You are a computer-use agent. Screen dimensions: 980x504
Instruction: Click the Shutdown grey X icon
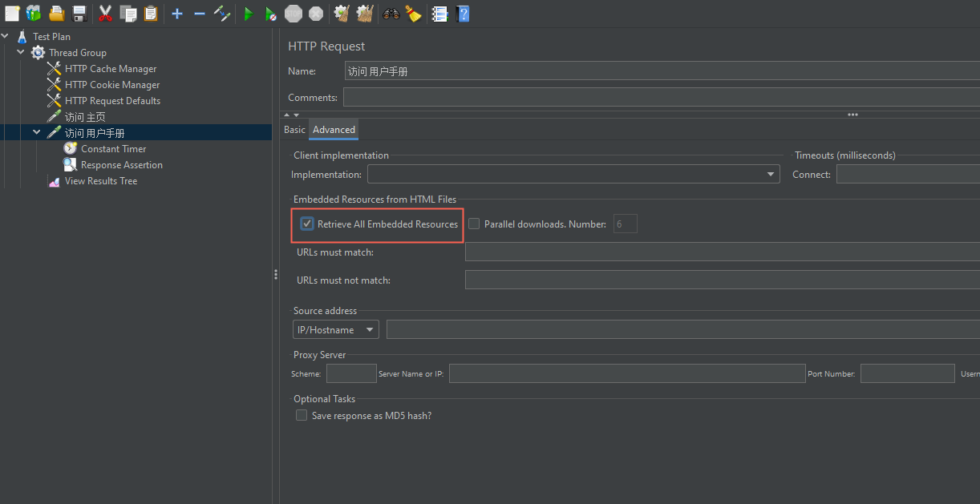pyautogui.click(x=316, y=13)
